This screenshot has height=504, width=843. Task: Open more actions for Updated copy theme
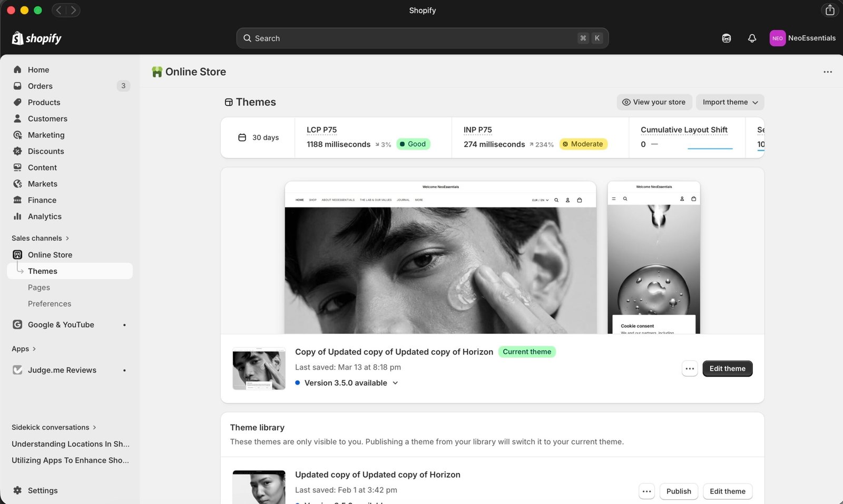pos(646,491)
